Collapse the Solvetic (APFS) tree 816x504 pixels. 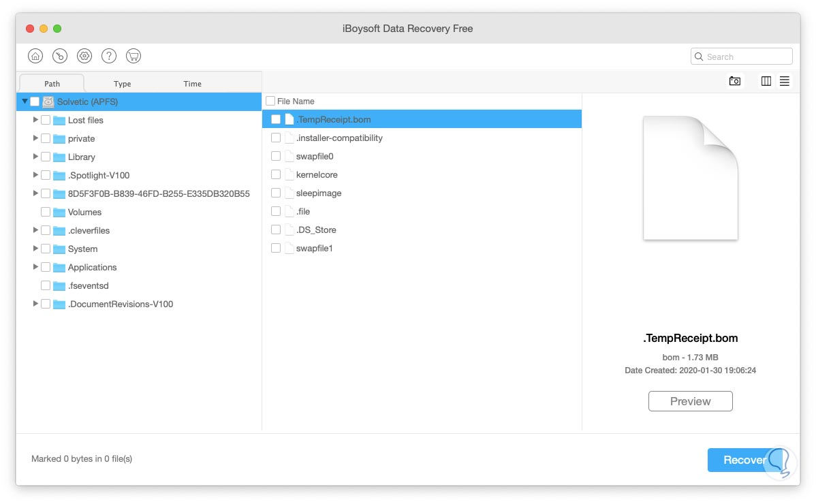pyautogui.click(x=25, y=101)
